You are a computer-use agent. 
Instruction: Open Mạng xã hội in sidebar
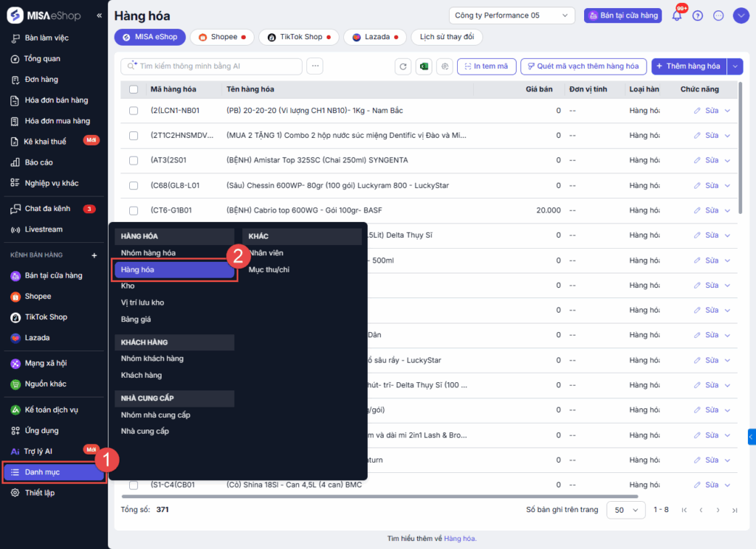46,363
